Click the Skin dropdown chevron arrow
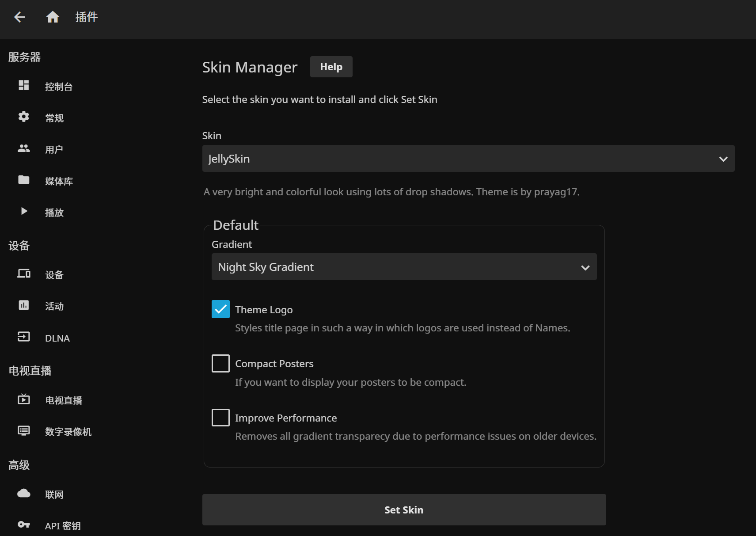The width and height of the screenshot is (756, 536). tap(723, 159)
